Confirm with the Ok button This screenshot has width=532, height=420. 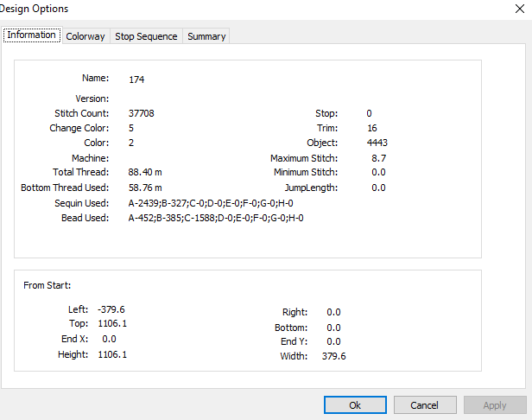pos(355,405)
